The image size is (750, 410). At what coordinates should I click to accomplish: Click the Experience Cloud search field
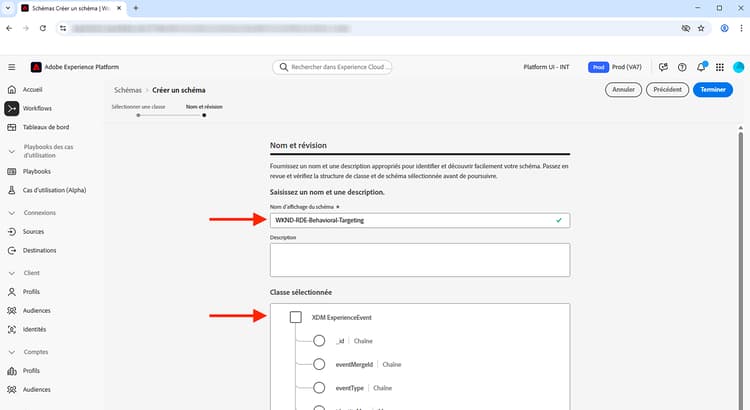[x=332, y=67]
